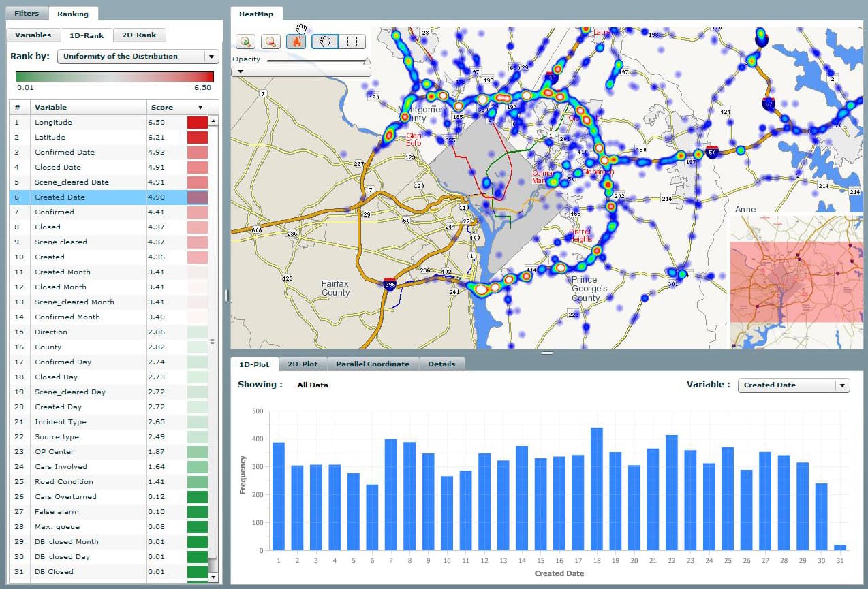Switch to the 2D-Rank tab
Screen dimensions: 868x589
coord(139,35)
